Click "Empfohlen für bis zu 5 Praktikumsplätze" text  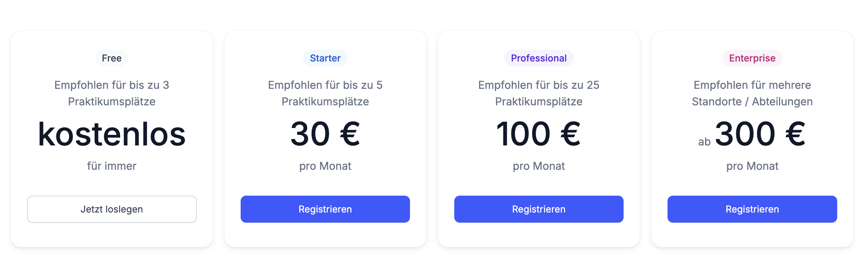pos(325,93)
